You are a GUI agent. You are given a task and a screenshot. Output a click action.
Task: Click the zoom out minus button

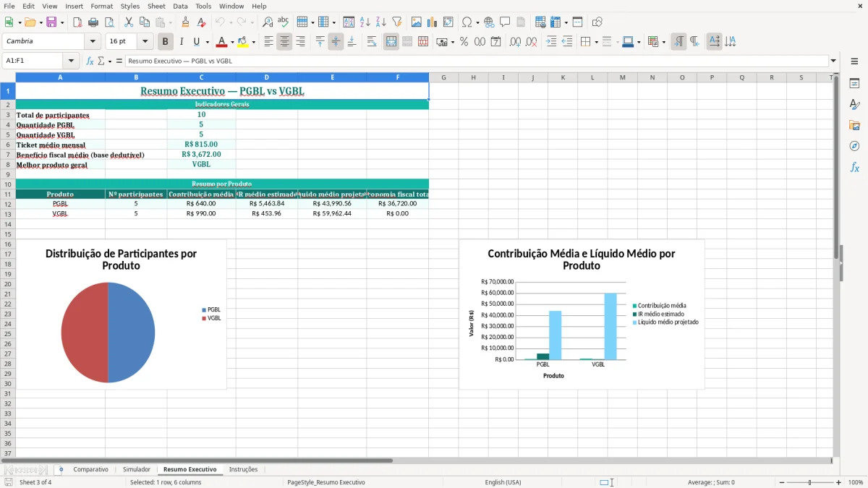click(782, 482)
